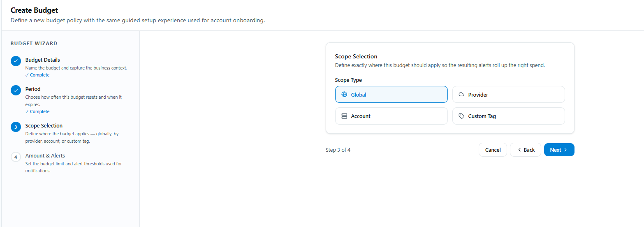Click the Scope Selection step in sidebar
The width and height of the screenshot is (644, 227).
coord(44,125)
